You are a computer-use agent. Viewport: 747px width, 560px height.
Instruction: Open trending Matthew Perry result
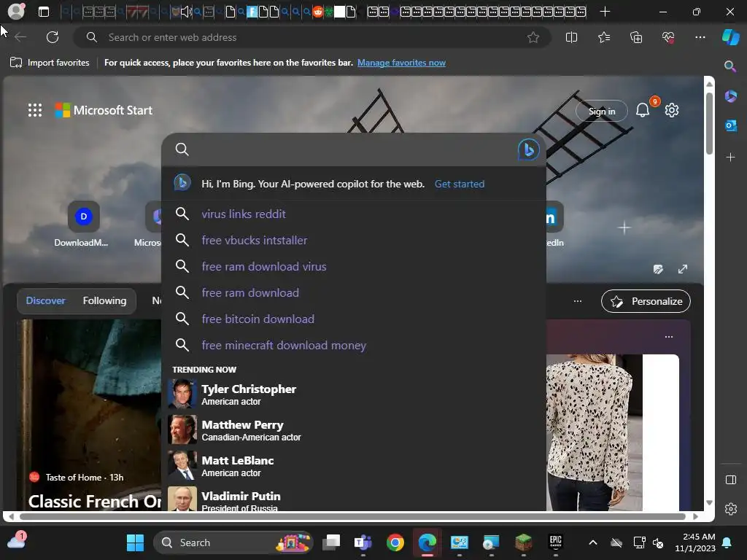354,429
